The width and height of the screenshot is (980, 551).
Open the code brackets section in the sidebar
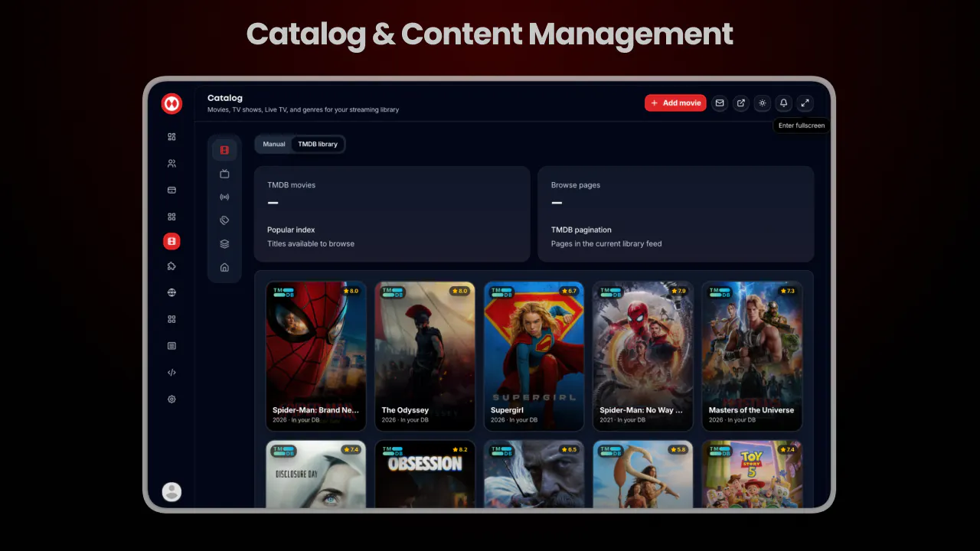[171, 373]
